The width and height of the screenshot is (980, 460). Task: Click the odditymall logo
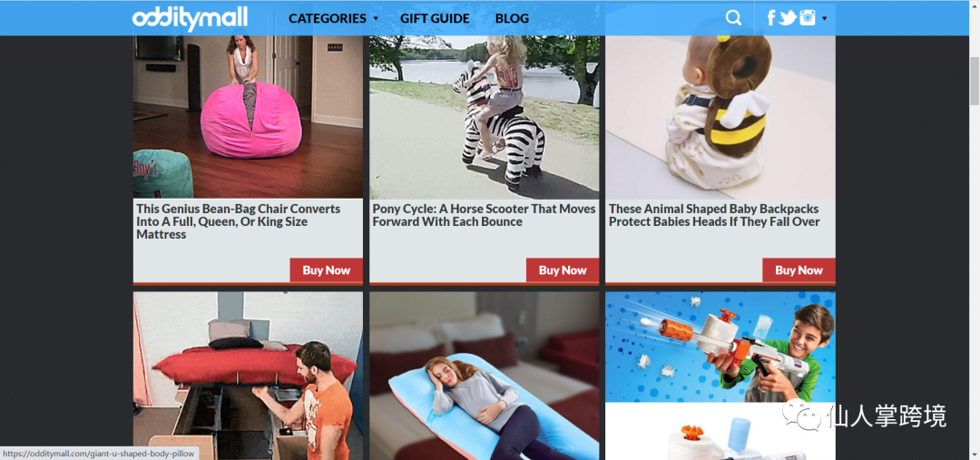pos(190,19)
